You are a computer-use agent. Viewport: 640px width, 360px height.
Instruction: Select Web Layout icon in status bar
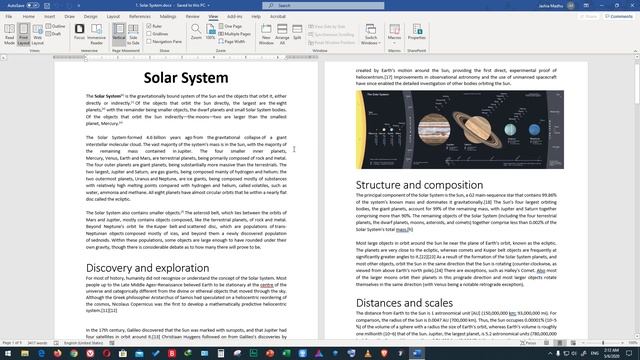pyautogui.click(x=573, y=343)
